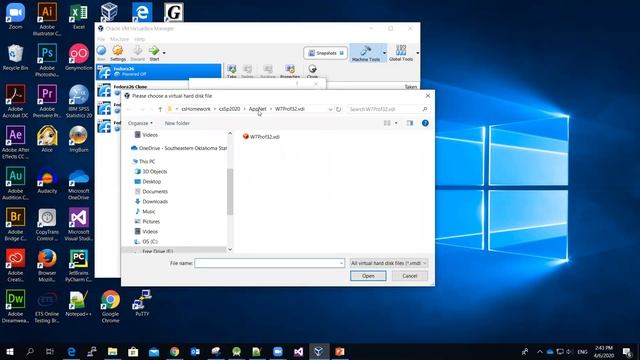Click the green Start arrow icon
The height and width of the screenshot is (360, 640).
(154, 51)
